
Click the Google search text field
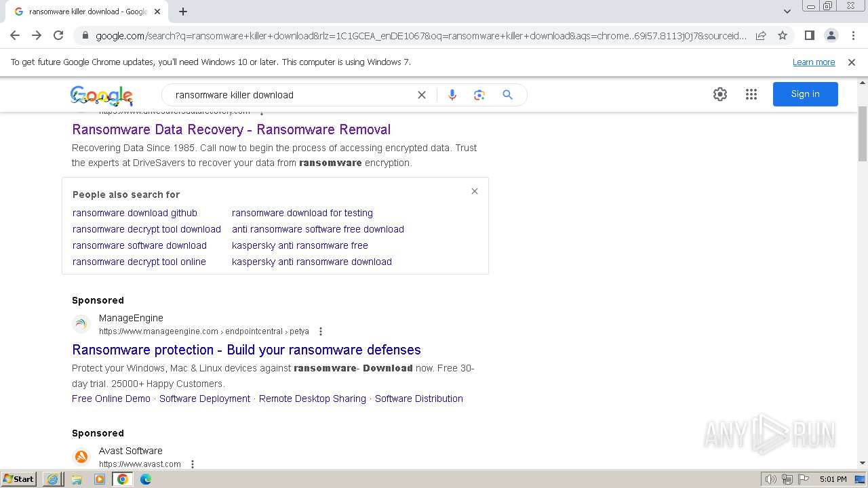click(x=292, y=95)
